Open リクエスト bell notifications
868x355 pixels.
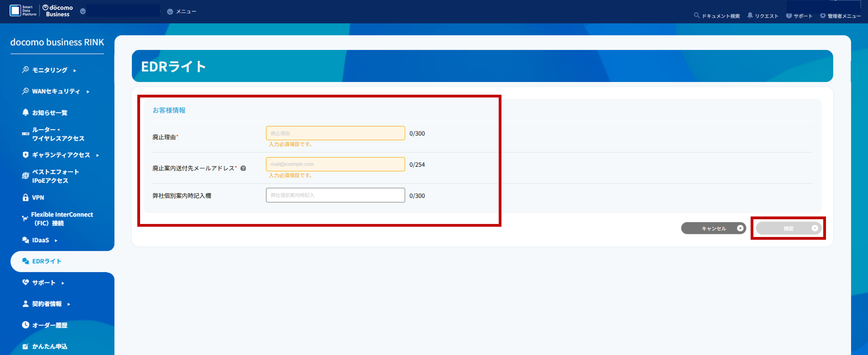coord(750,16)
